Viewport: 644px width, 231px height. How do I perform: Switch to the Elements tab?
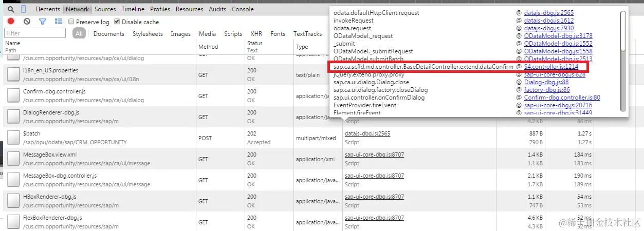[47, 9]
